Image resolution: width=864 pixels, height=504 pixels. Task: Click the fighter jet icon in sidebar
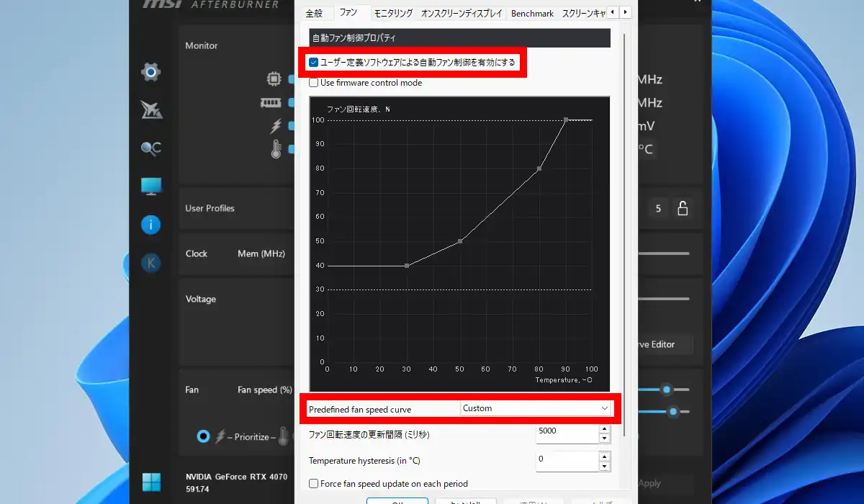(151, 110)
